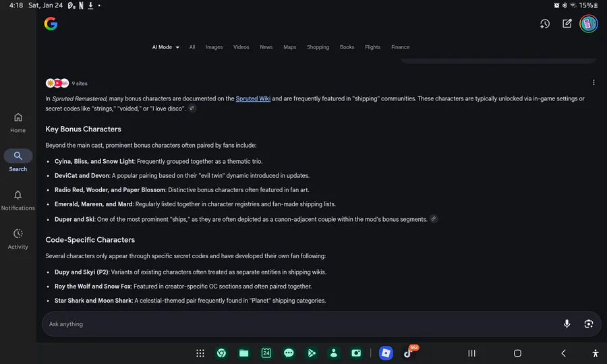Open TikTok with 652 badge

[x=409, y=353]
